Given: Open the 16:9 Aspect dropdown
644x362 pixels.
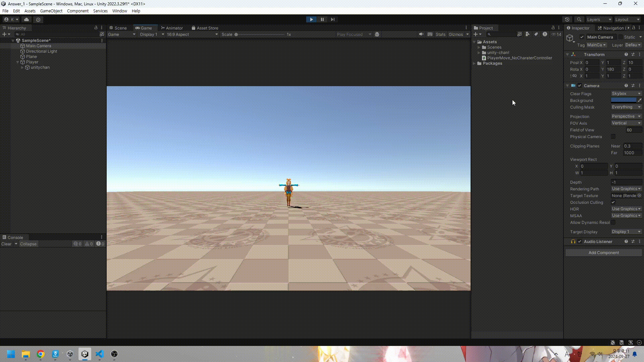Looking at the screenshot, I should tap(192, 34).
